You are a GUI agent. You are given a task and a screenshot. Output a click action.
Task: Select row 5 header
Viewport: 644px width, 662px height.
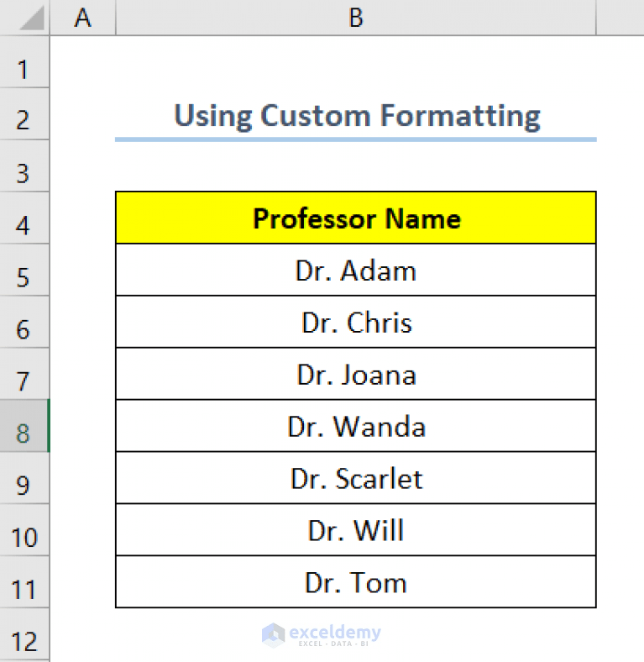click(24, 270)
